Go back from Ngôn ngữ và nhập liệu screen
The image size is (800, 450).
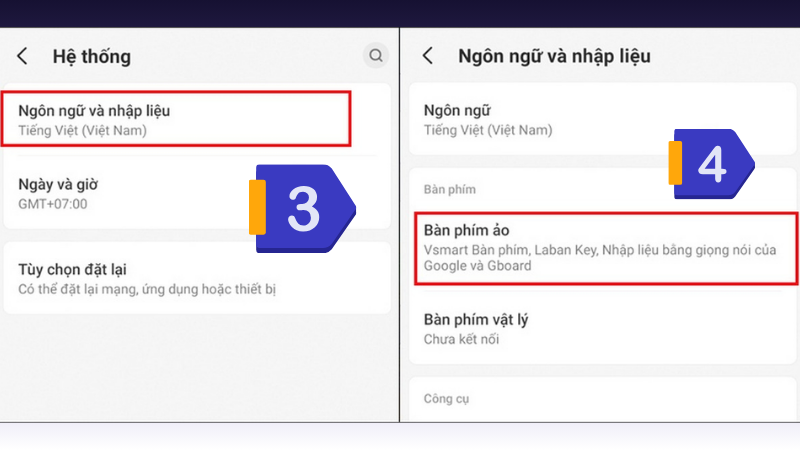(428, 56)
